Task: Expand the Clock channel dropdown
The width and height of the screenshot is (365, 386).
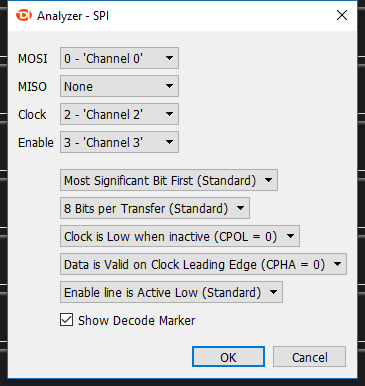Action: point(119,114)
